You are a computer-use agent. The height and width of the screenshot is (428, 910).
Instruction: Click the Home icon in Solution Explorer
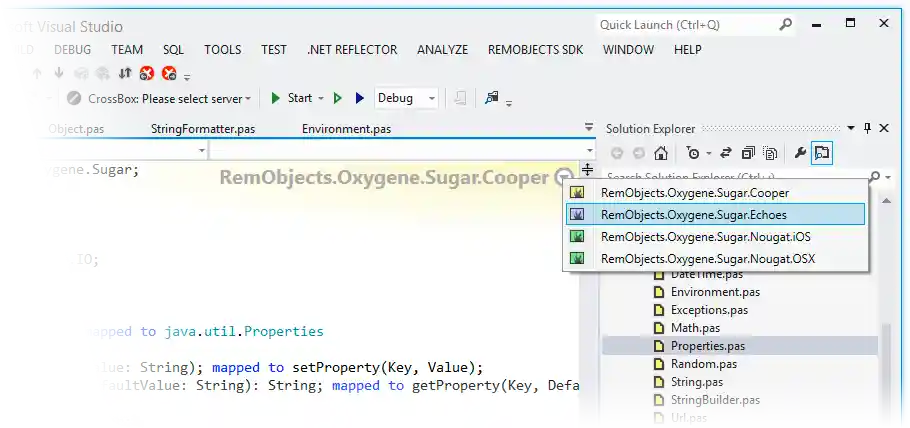coord(660,153)
